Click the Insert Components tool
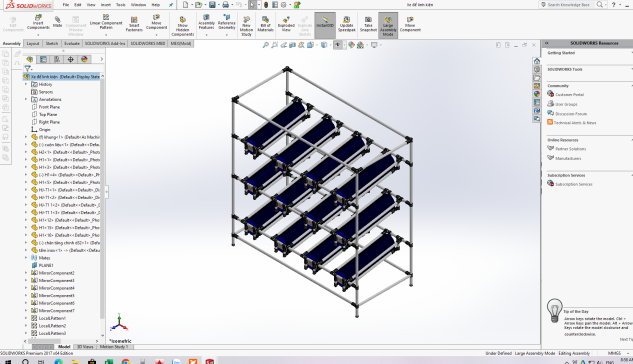633x364 pixels. [x=38, y=23]
